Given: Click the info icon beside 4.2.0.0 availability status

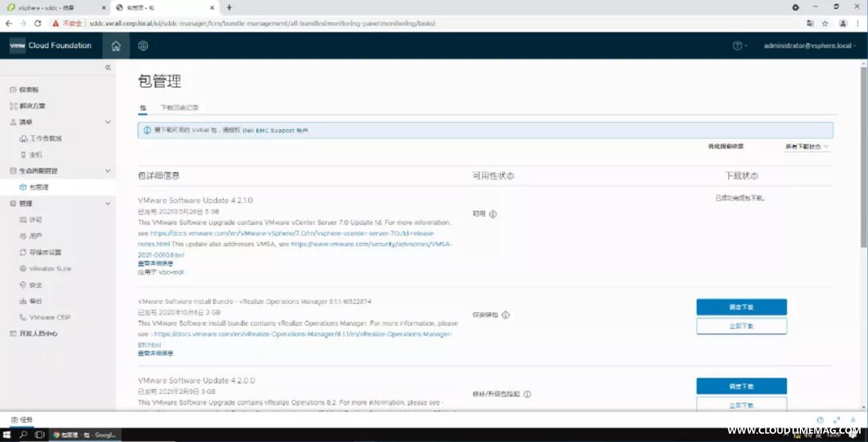Looking at the screenshot, I should tap(527, 394).
